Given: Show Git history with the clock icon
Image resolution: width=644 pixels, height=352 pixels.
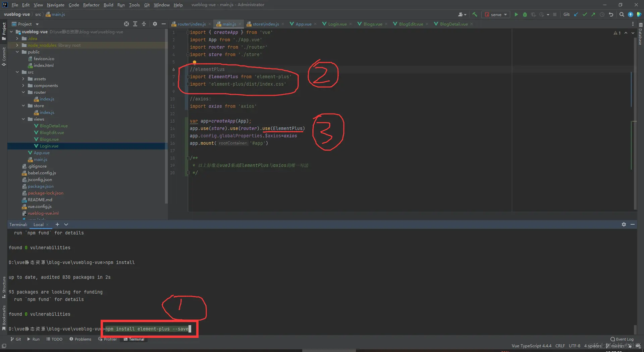Looking at the screenshot, I should (602, 14).
